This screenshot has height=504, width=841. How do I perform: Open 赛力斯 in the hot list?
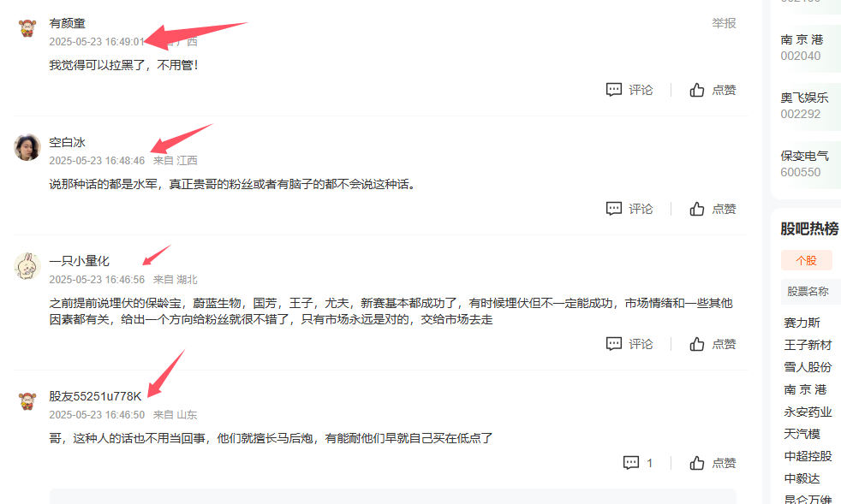(x=802, y=323)
